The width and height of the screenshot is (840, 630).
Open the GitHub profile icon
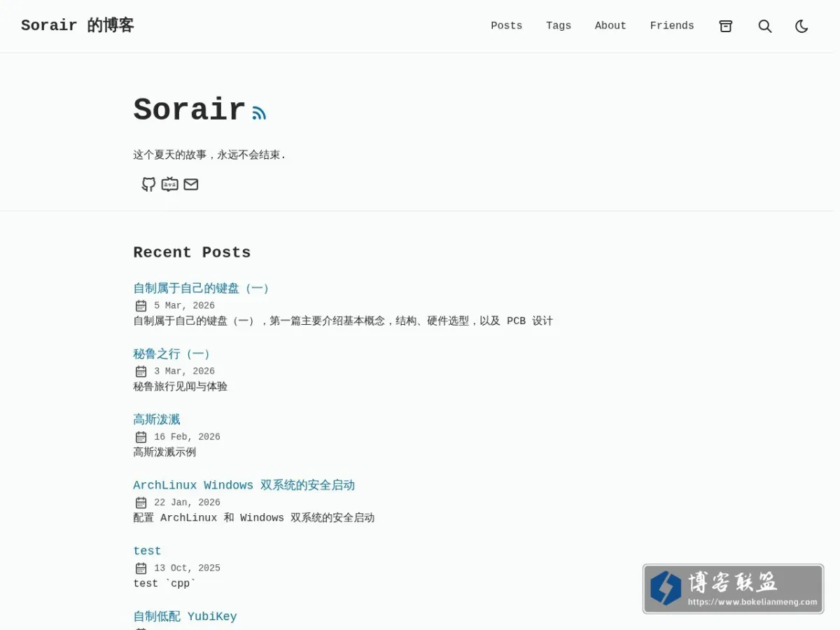(148, 184)
